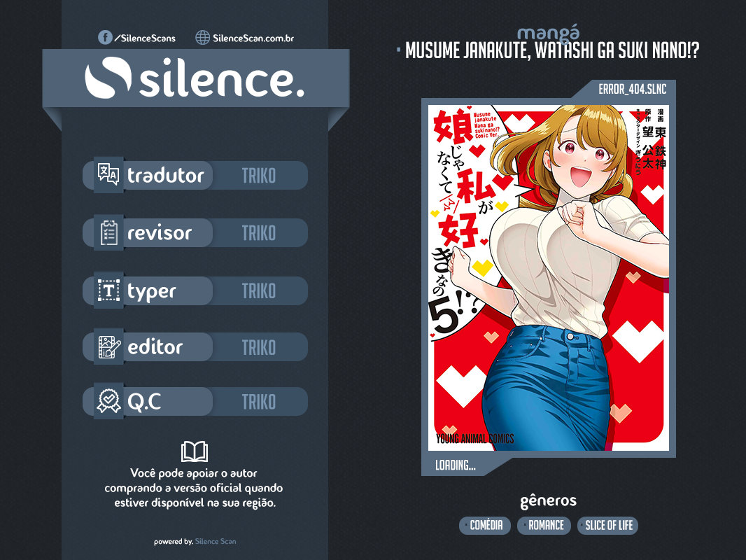Select the Slice of Life genre tag
The image size is (746, 560).
coord(607,526)
